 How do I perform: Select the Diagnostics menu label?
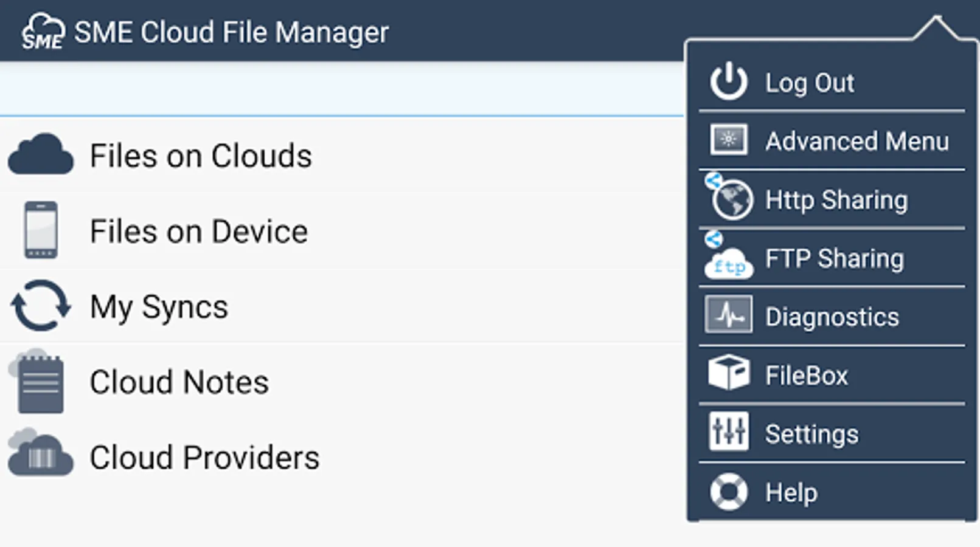(832, 317)
